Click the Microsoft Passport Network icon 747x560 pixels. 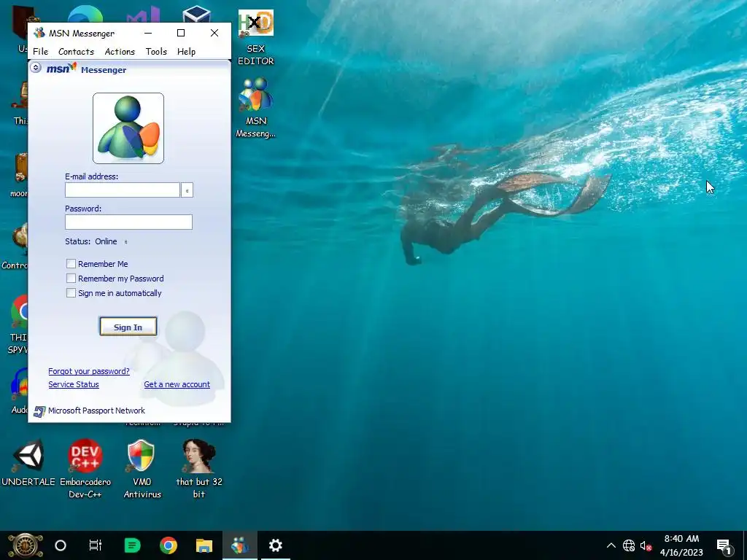pyautogui.click(x=39, y=411)
